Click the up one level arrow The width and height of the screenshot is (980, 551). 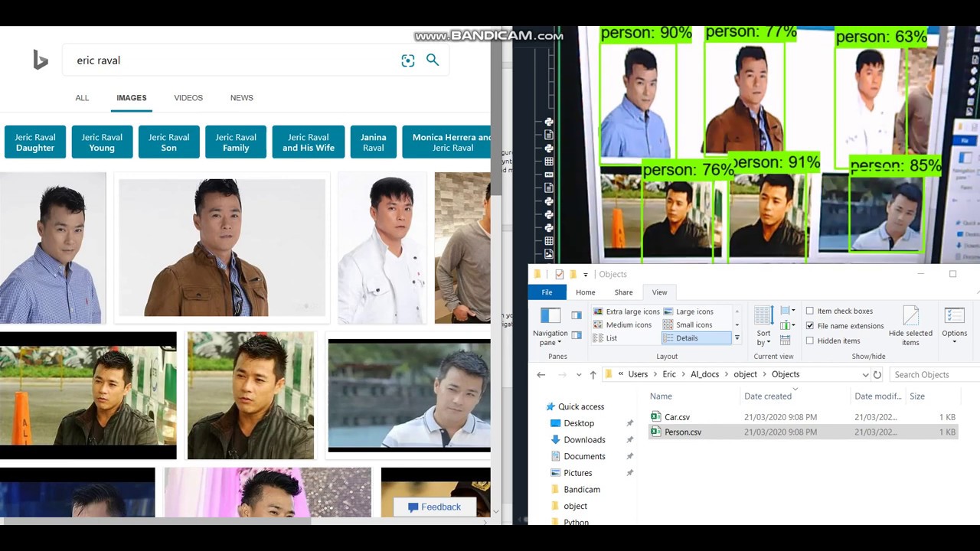pos(593,375)
